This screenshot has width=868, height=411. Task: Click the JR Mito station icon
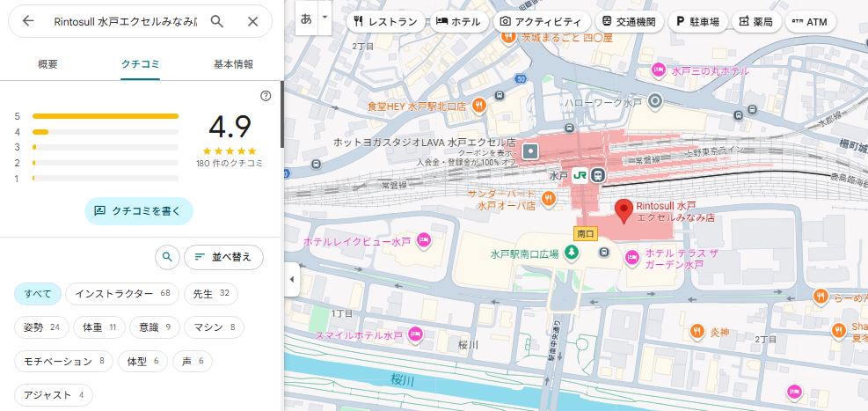pyautogui.click(x=580, y=175)
